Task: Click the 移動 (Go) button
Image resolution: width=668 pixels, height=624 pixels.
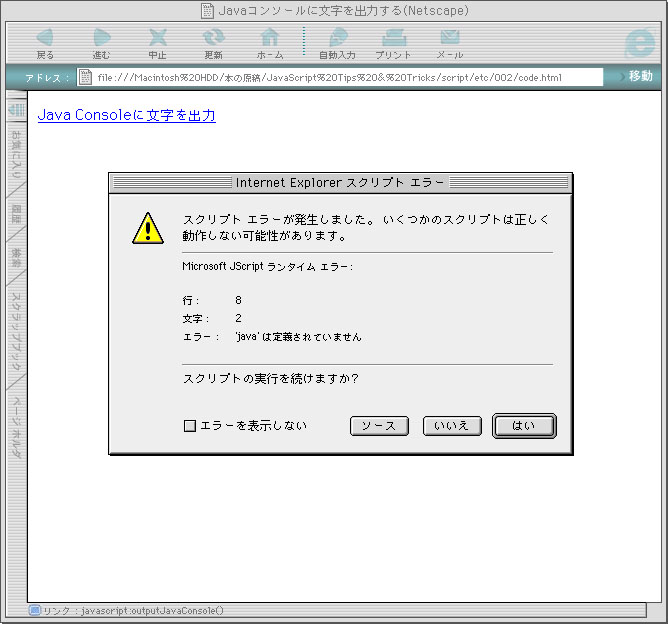Action: tap(641, 76)
